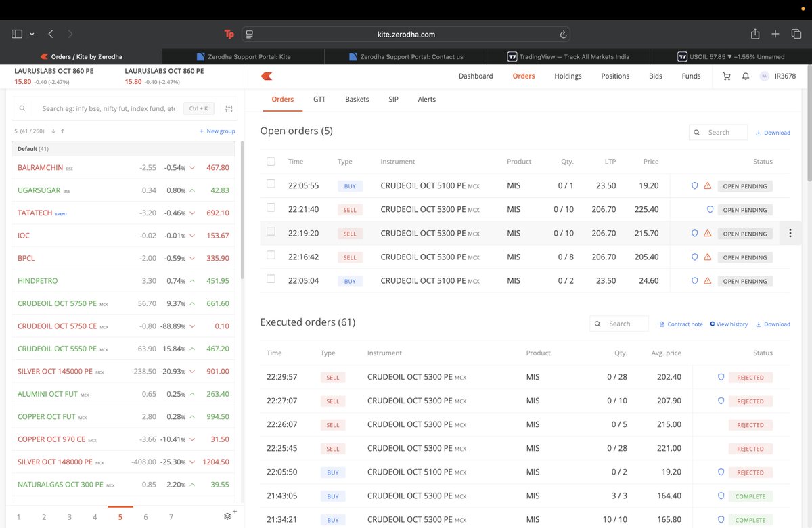
Task: Select NATURALGAS OCT 300 PE row
Action: [123, 485]
